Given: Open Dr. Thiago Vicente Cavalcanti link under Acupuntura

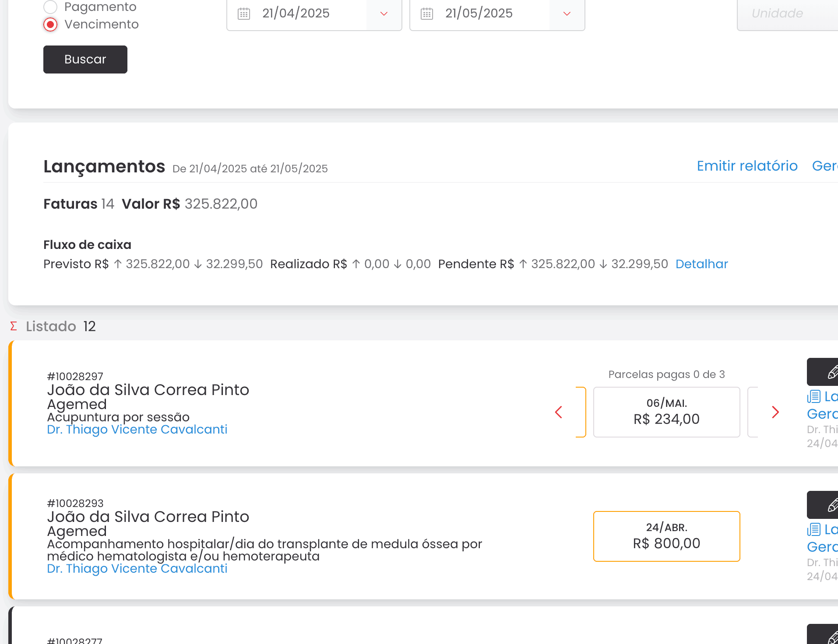Looking at the screenshot, I should point(137,430).
